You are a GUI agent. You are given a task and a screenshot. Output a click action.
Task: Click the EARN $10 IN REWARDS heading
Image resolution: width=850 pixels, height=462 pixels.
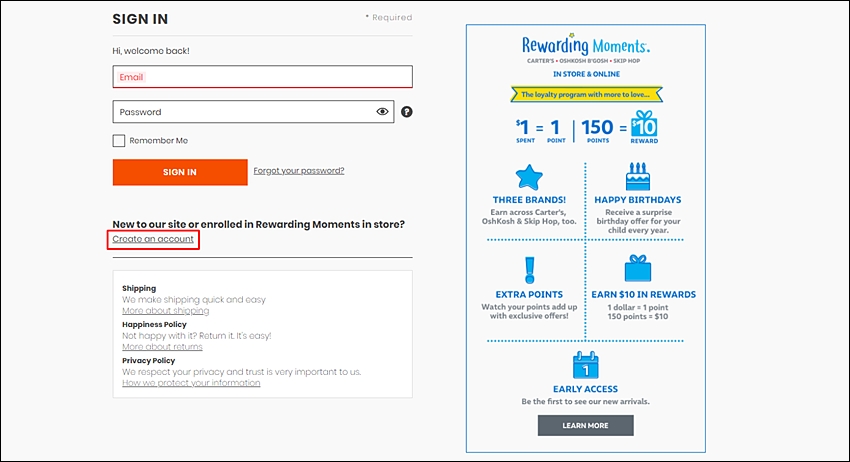[643, 294]
